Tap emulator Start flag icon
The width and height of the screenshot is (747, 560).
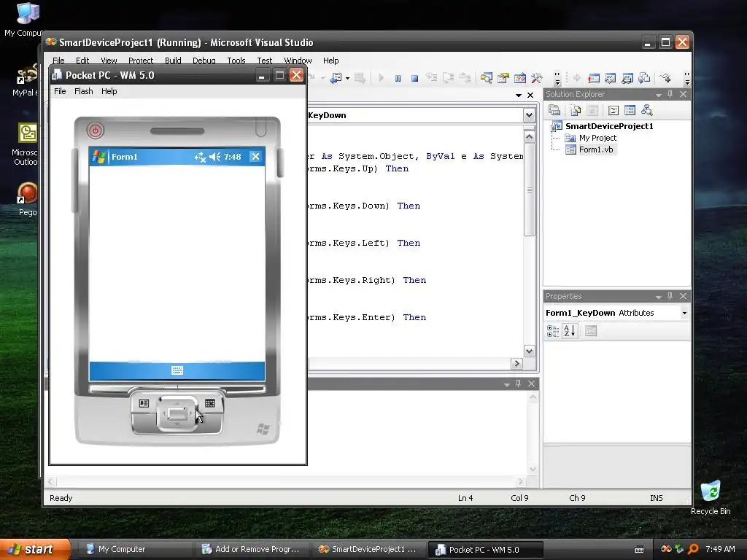tap(98, 157)
